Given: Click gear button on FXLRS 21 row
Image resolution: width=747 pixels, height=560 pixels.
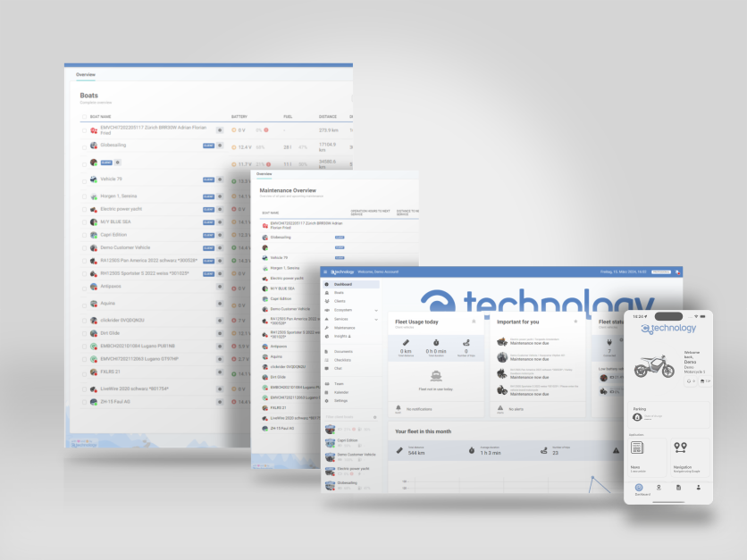Looking at the screenshot, I should click(220, 372).
